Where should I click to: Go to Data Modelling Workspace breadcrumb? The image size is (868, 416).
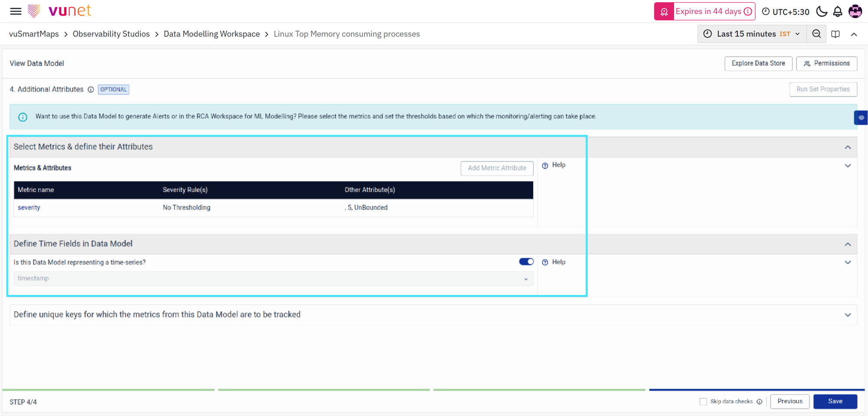click(211, 34)
